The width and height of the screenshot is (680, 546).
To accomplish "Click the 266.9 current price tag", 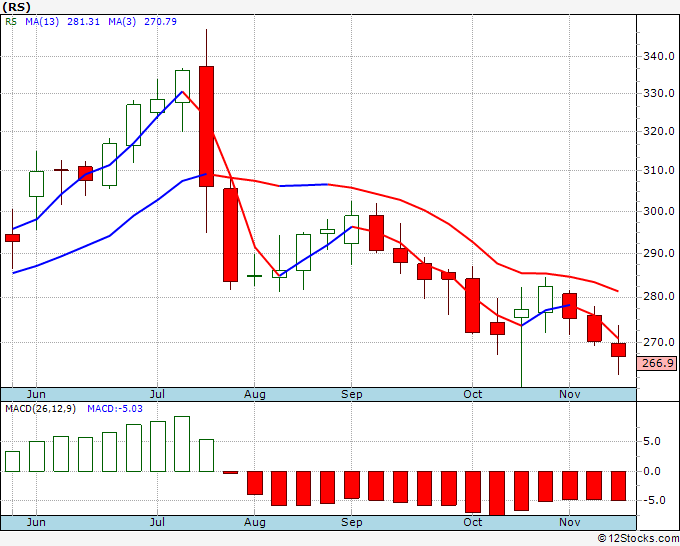I will point(657,363).
